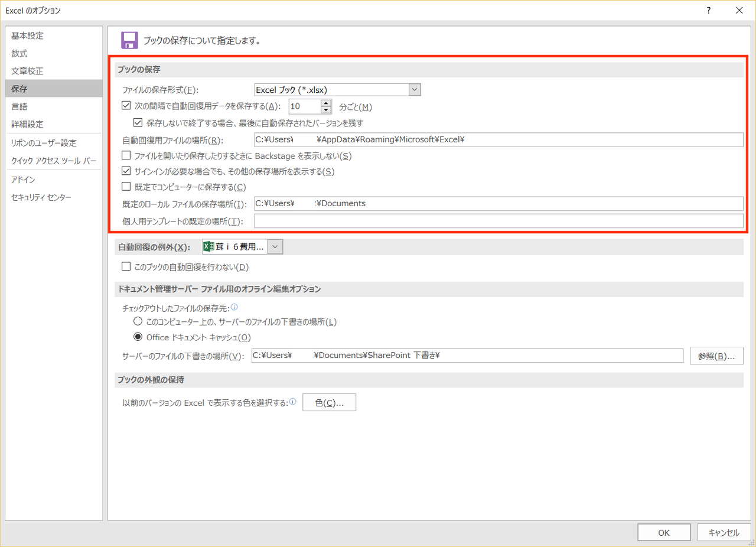Click the 既定のローカル ファイルの保存場所 field
The height and width of the screenshot is (547, 756).
point(498,204)
